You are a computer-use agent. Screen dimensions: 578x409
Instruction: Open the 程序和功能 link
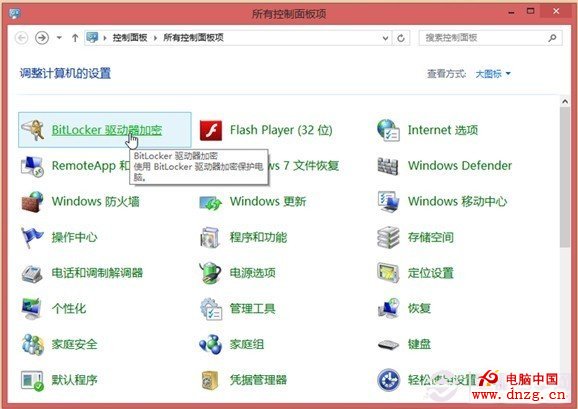click(x=258, y=237)
